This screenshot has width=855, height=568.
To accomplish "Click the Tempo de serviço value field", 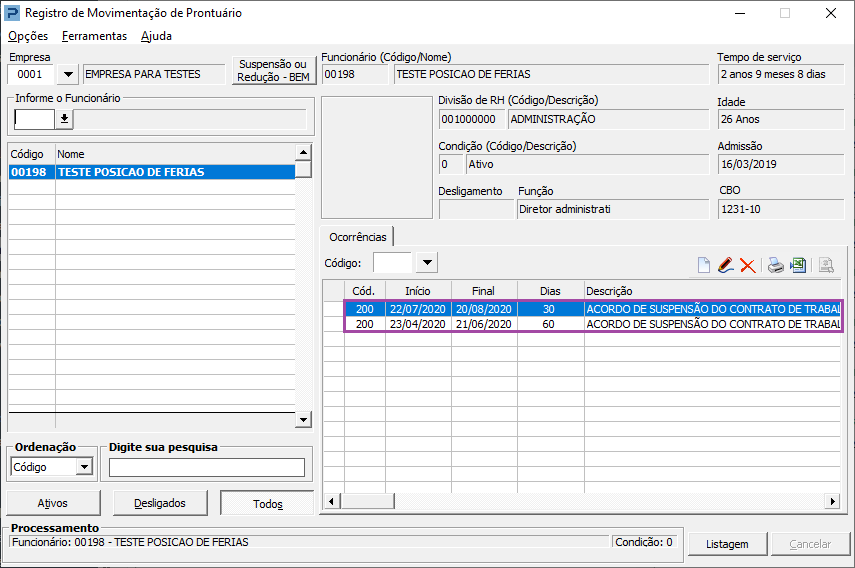I will (780, 74).
